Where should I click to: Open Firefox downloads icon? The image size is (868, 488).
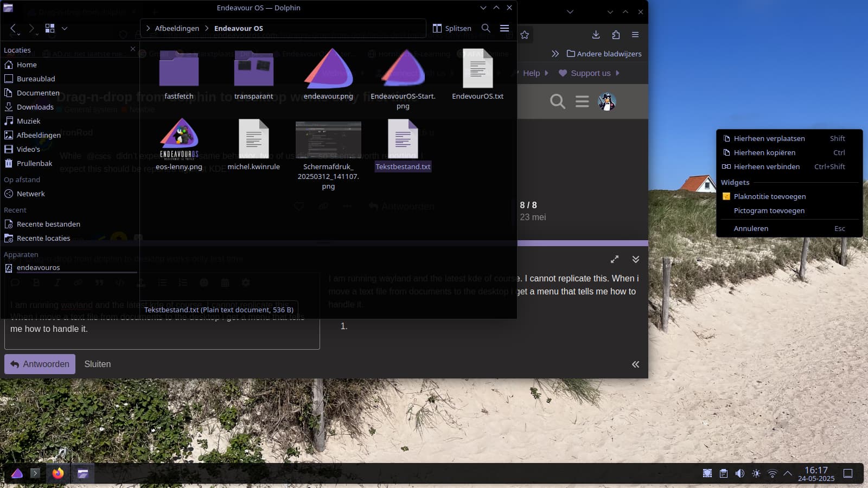(x=596, y=35)
